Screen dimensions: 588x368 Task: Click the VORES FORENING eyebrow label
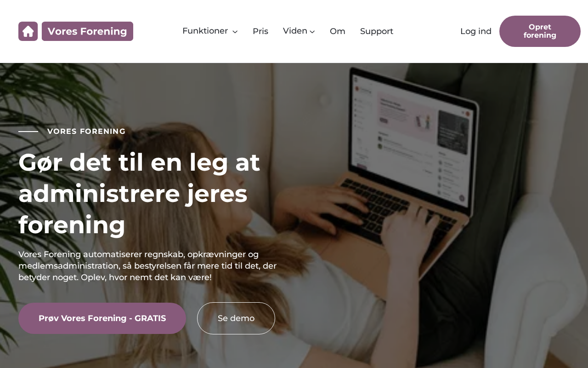tap(86, 132)
